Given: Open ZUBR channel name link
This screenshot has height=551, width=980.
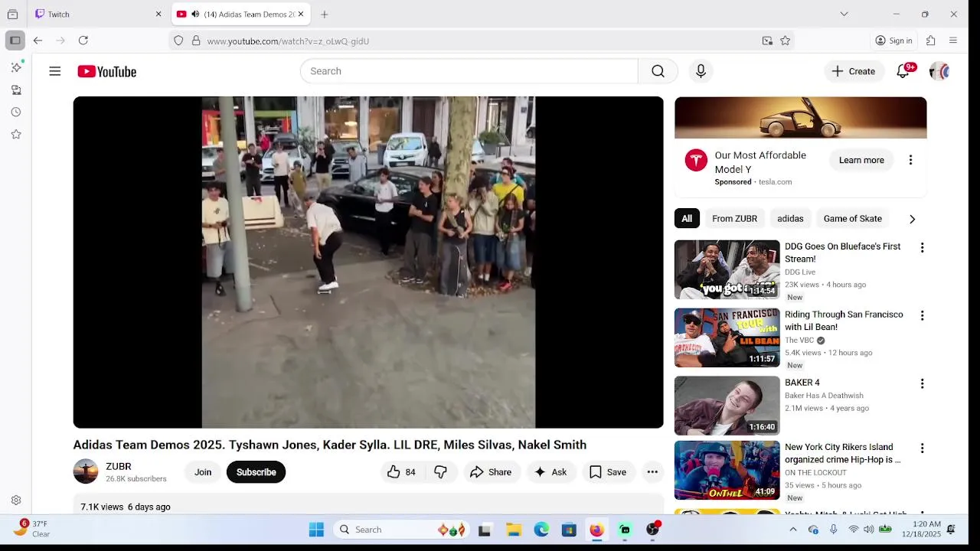Looking at the screenshot, I should click(x=119, y=466).
